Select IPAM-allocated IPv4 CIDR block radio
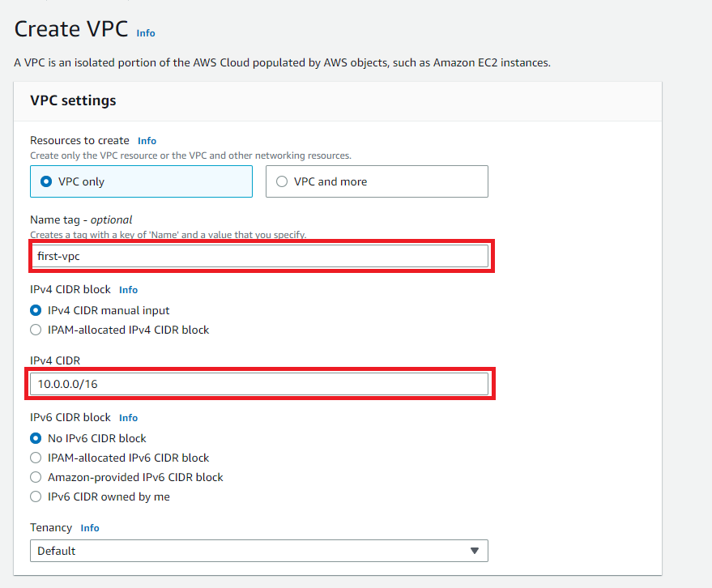 coord(36,330)
